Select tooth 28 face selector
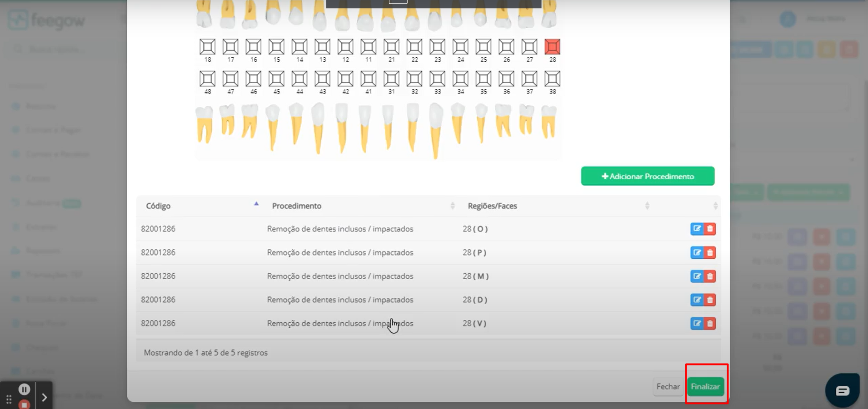This screenshot has width=868, height=409. click(552, 47)
